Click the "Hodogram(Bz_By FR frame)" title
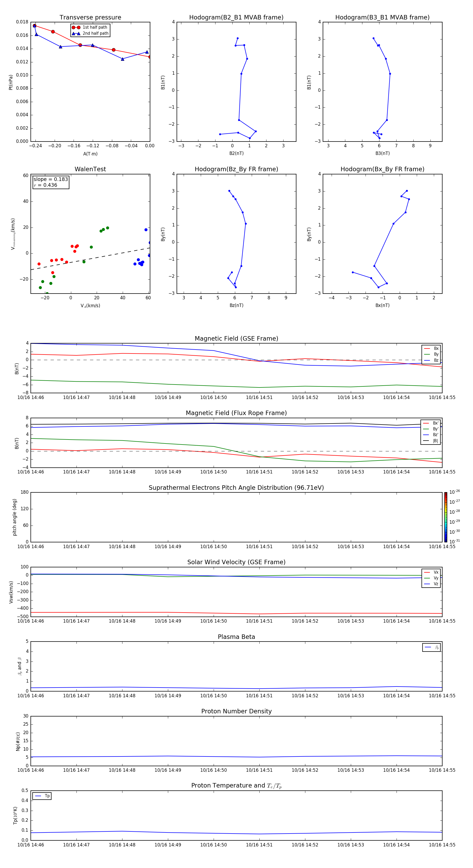The width and height of the screenshot is (473, 868). [x=236, y=169]
